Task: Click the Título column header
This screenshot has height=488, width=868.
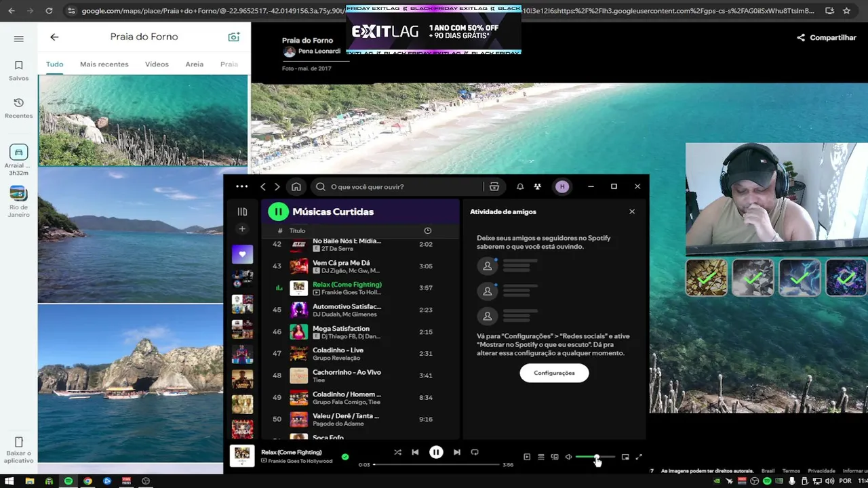Action: pos(298,230)
